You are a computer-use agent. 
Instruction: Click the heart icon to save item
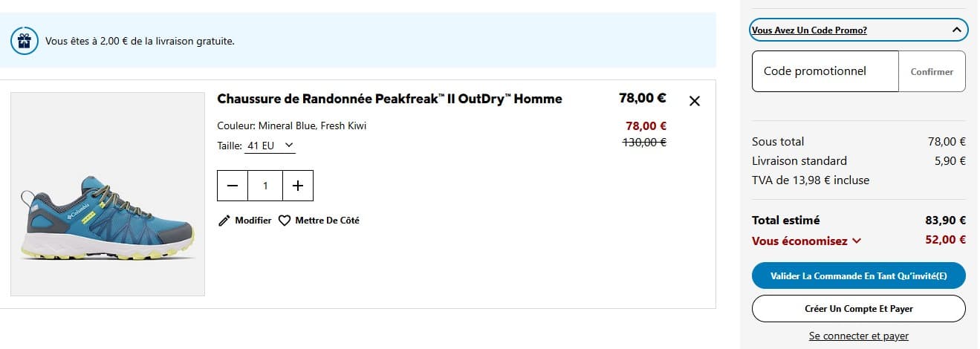coord(285,221)
